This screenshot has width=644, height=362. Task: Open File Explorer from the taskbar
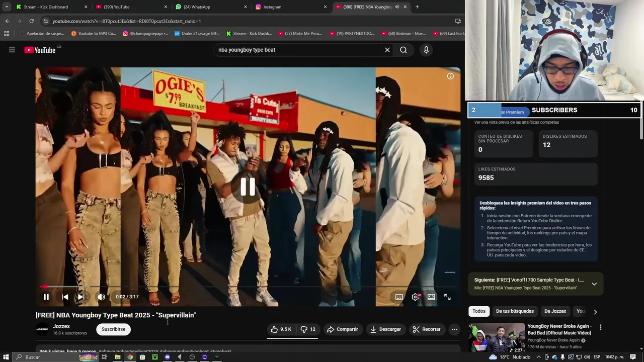pos(117,357)
